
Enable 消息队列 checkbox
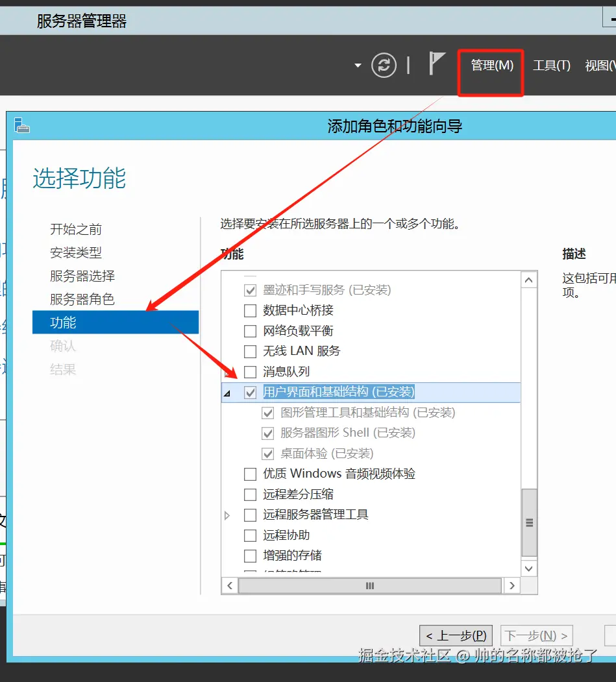250,372
